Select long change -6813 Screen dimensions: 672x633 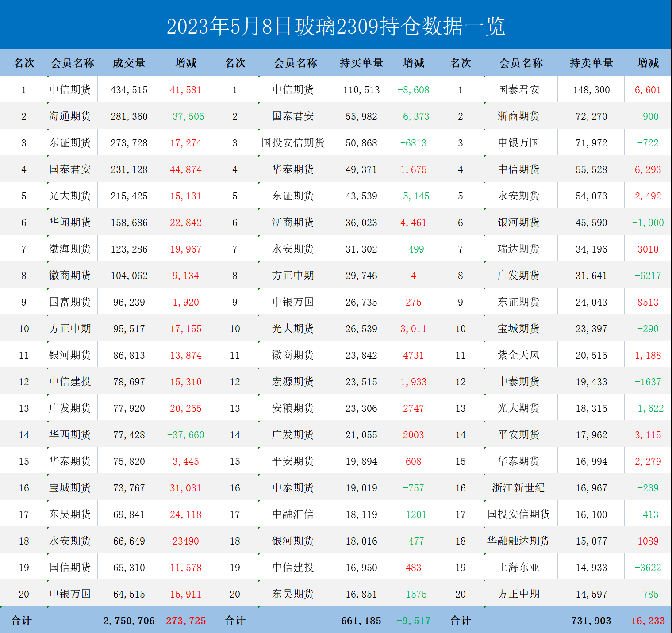[x=414, y=143]
